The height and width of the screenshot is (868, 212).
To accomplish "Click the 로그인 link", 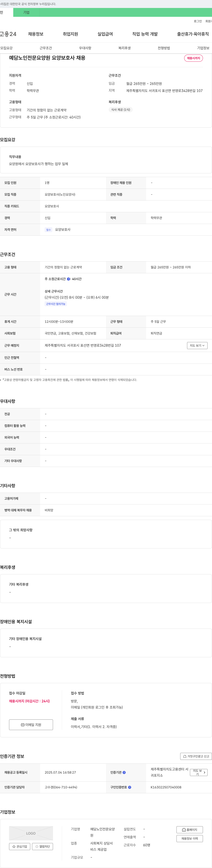I will 198,21.
